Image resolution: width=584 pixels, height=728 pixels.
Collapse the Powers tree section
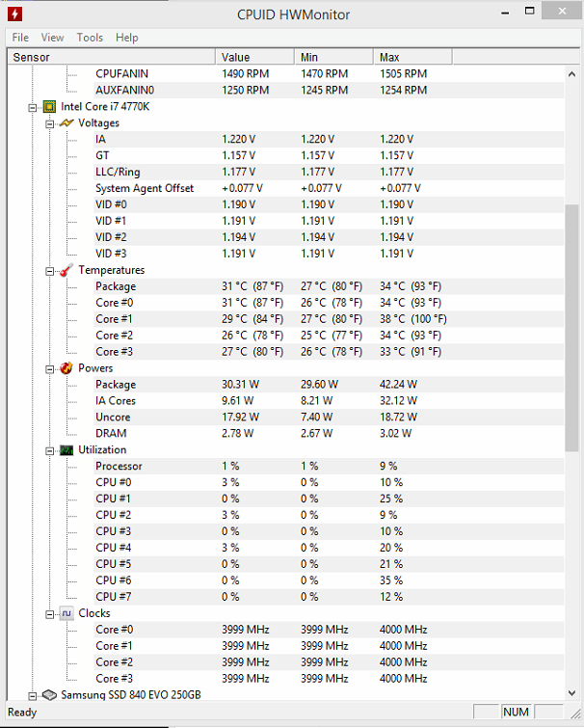click(50, 369)
